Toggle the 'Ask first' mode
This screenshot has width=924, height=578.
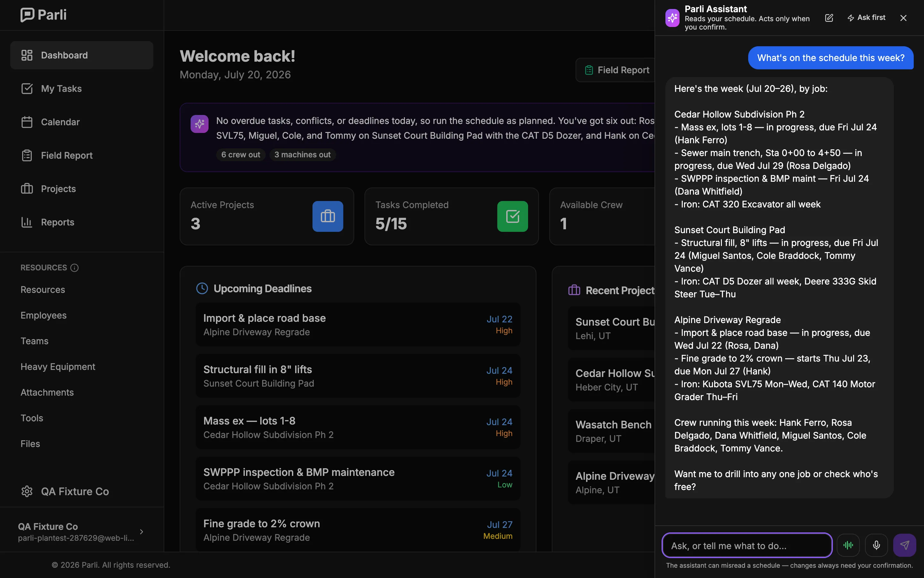(x=866, y=18)
